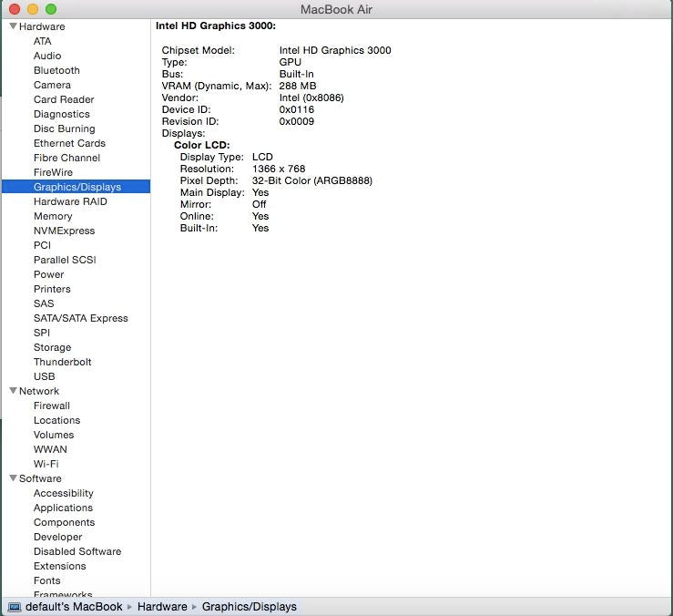The image size is (673, 616).
Task: Show the Memory information item
Action: click(x=53, y=216)
